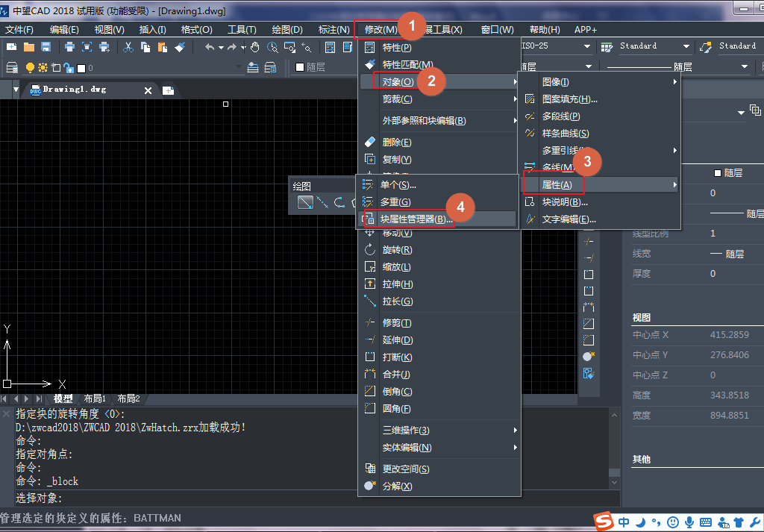Screen dimensions: 764x532
Task: Select the Format Painter brush icon
Action: click(x=179, y=47)
